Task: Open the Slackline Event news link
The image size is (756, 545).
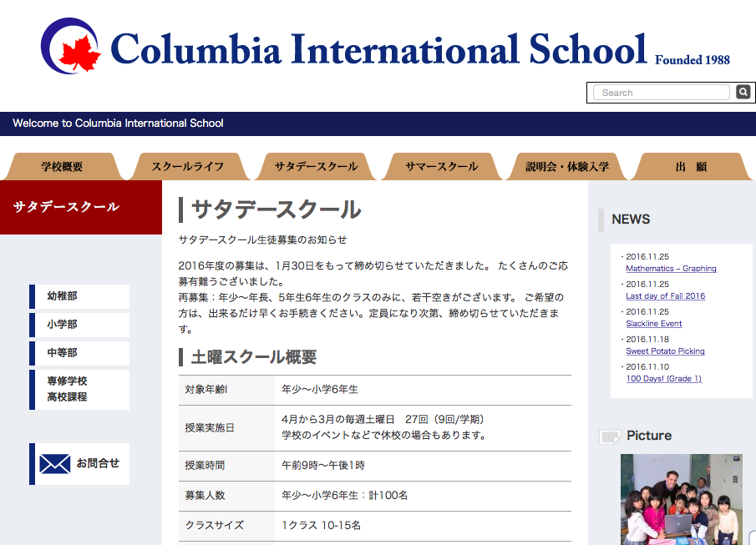Action: tap(654, 323)
